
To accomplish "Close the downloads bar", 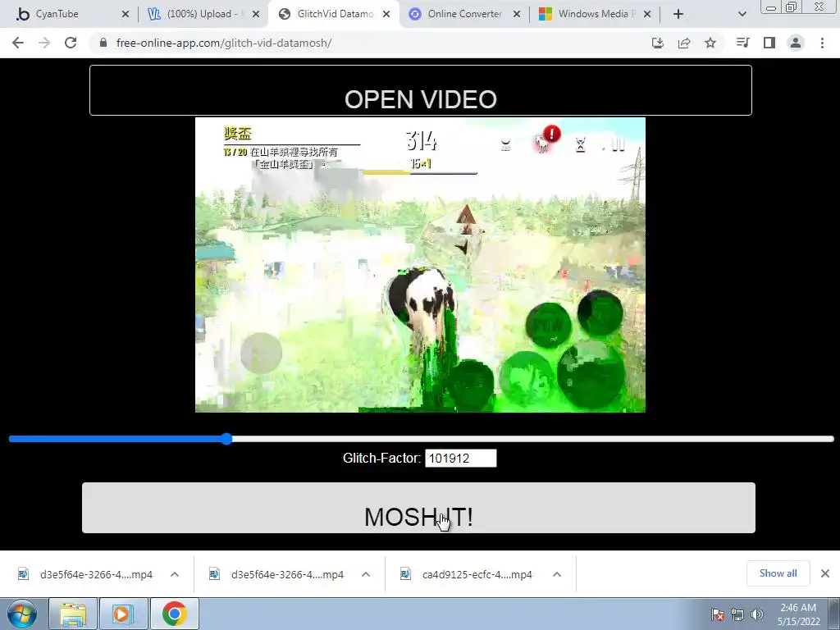I will 825,573.
